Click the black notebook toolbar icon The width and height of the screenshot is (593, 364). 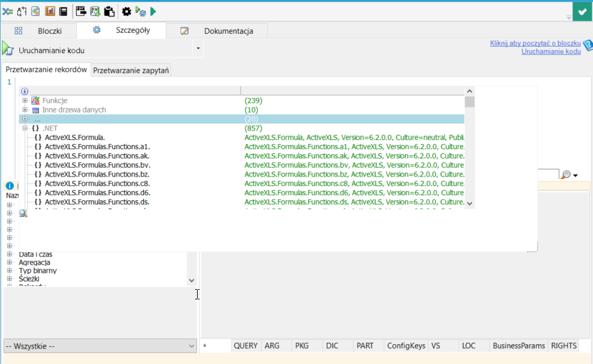(x=63, y=12)
